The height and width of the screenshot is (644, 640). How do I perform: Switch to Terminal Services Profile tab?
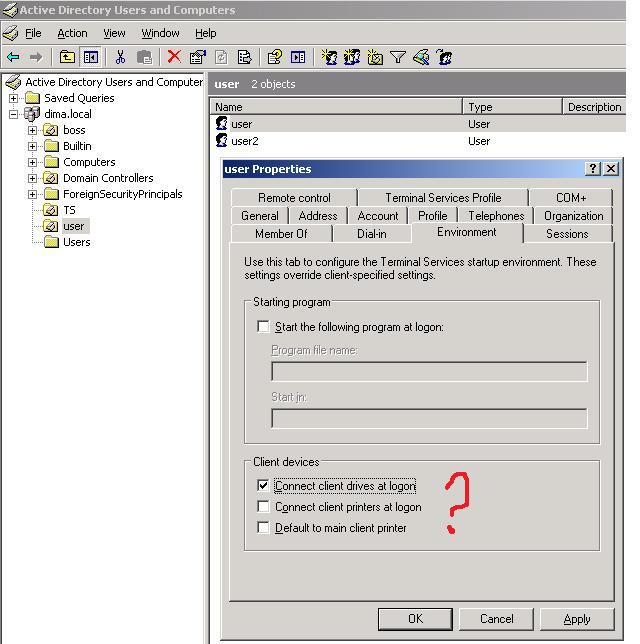[443, 198]
